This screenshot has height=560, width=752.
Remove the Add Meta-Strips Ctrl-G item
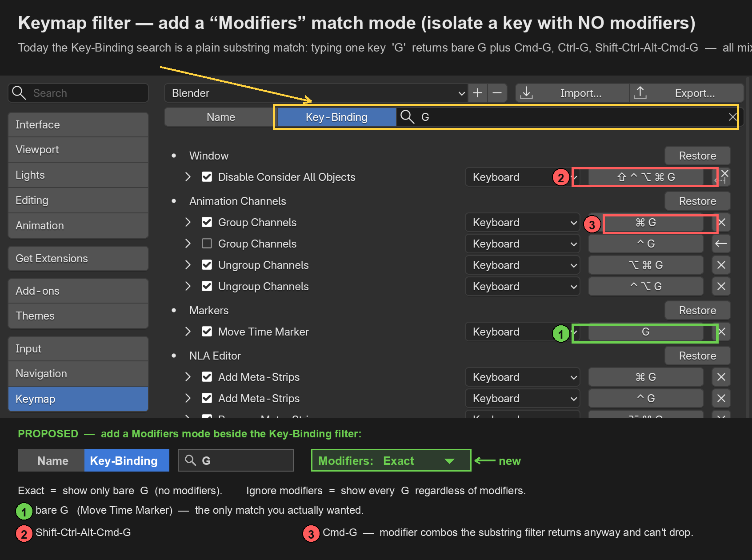pyautogui.click(x=721, y=398)
